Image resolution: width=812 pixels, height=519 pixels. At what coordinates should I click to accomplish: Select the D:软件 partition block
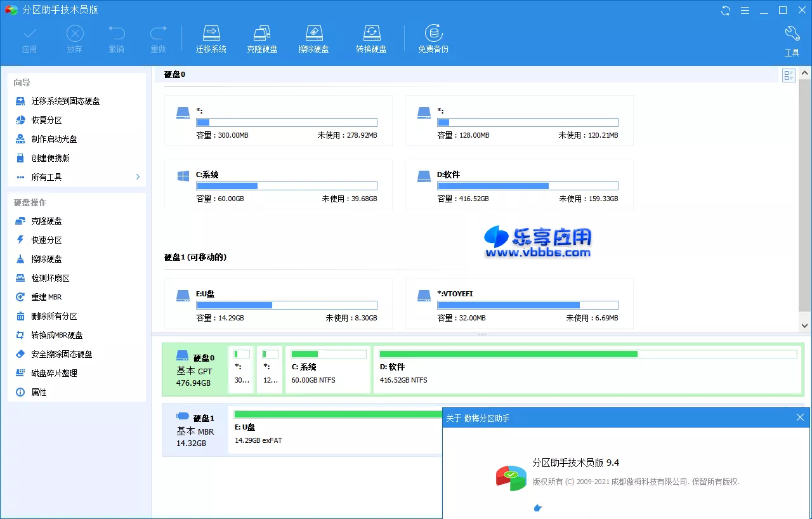pyautogui.click(x=527, y=184)
